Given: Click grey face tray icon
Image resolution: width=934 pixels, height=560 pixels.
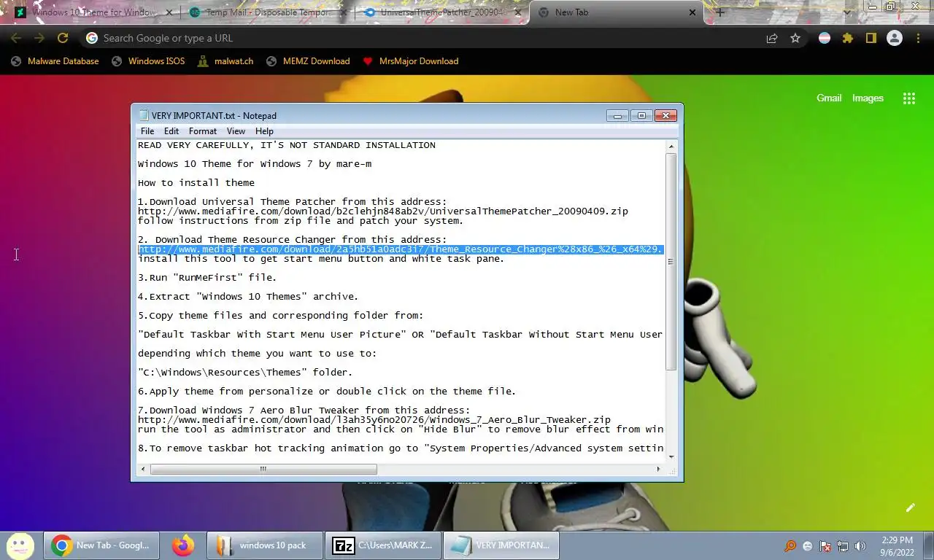Looking at the screenshot, I should click(x=808, y=545).
